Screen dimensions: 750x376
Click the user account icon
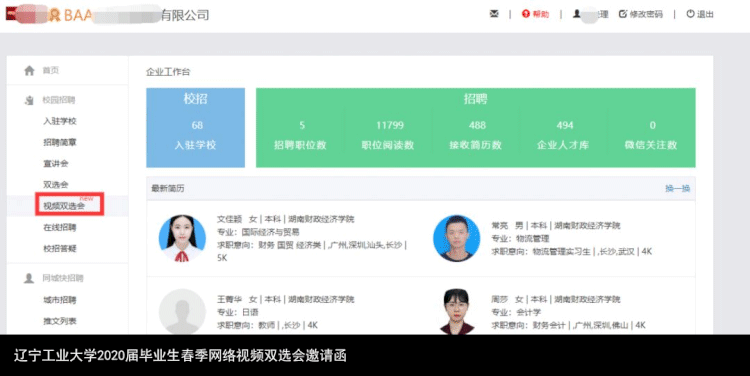coord(577,14)
